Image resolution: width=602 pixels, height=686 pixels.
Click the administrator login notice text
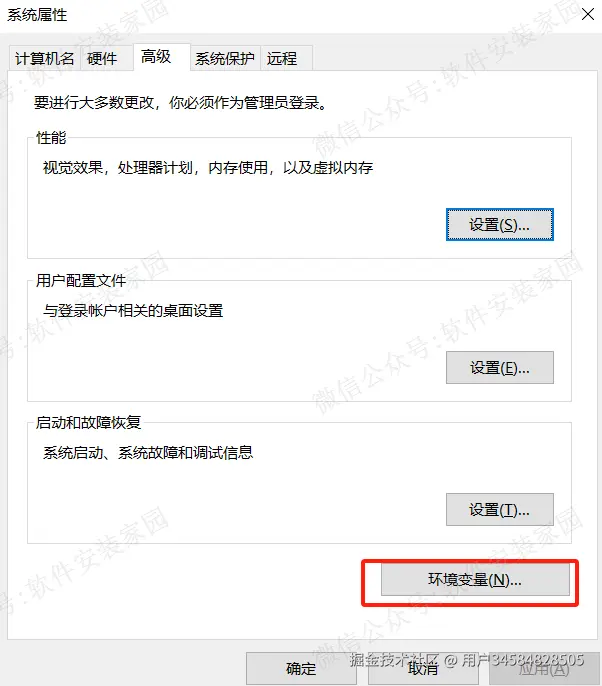click(181, 103)
